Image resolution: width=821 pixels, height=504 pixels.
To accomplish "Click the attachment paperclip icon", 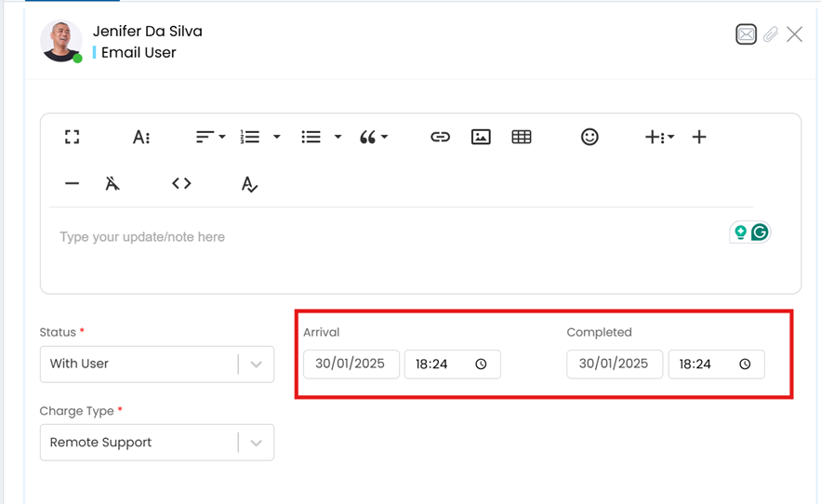I will 771,34.
